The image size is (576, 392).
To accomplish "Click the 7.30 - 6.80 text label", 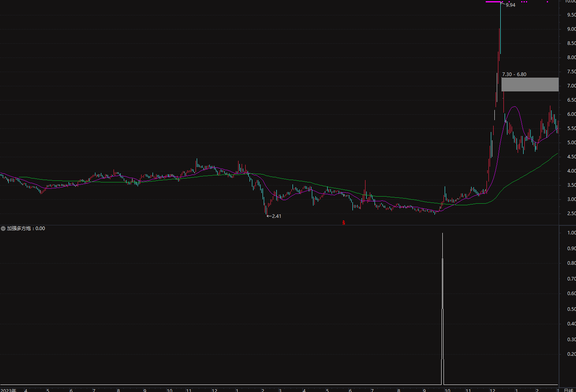I will (514, 74).
